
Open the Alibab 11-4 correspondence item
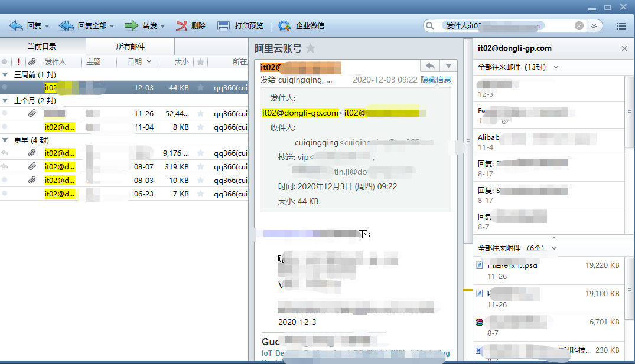(549, 142)
